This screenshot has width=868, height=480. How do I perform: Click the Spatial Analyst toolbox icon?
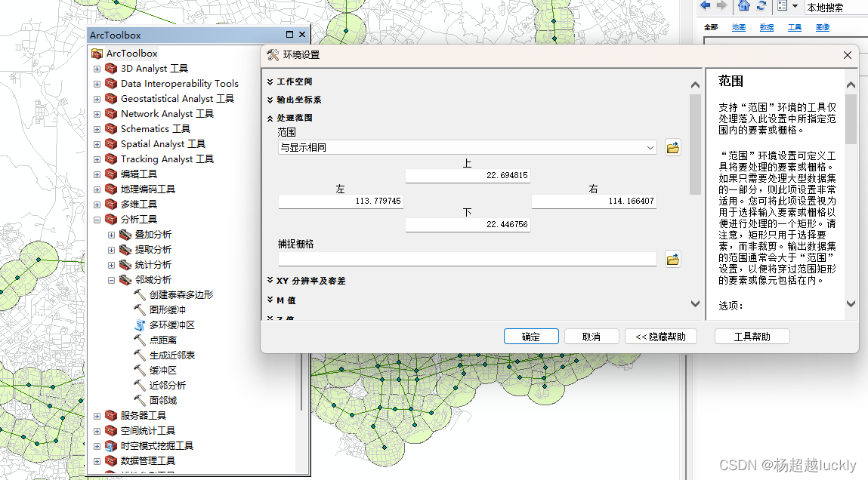[111, 144]
